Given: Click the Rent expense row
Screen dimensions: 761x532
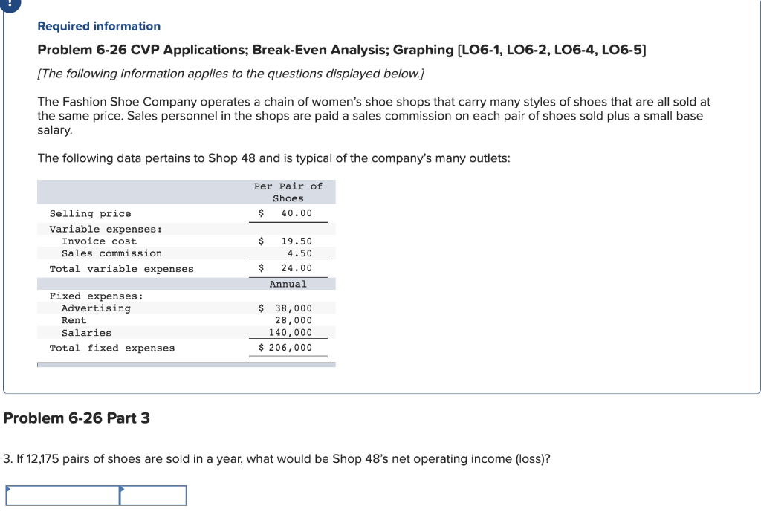Looking at the screenshot, I should 75,320.
